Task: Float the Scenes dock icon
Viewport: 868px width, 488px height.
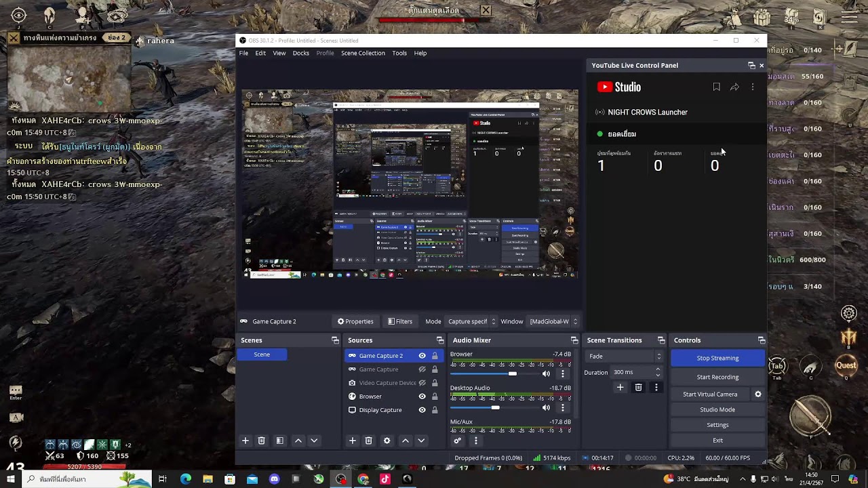Action: [335, 340]
